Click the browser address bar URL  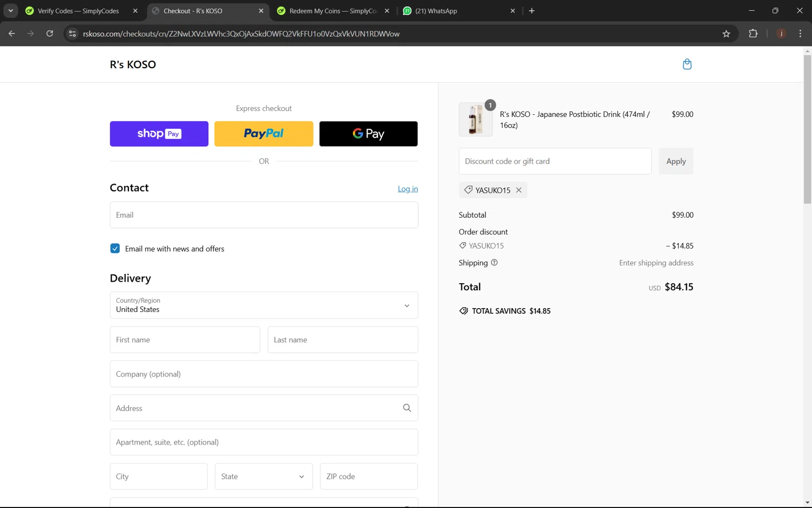tap(241, 34)
